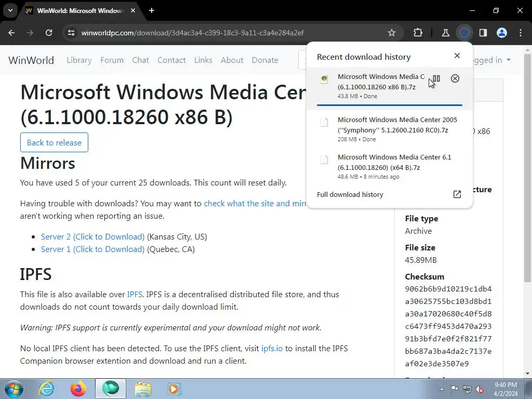Click the WinWorld site logo
The image size is (532, 399).
click(x=31, y=60)
